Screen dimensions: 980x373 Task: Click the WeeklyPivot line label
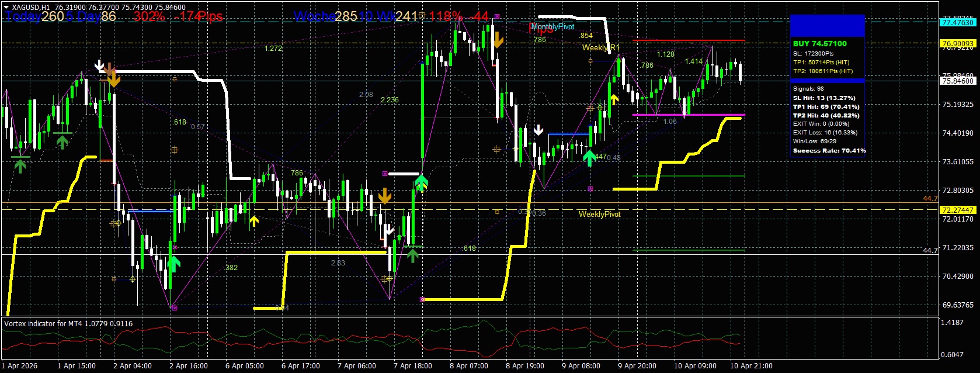coord(599,215)
